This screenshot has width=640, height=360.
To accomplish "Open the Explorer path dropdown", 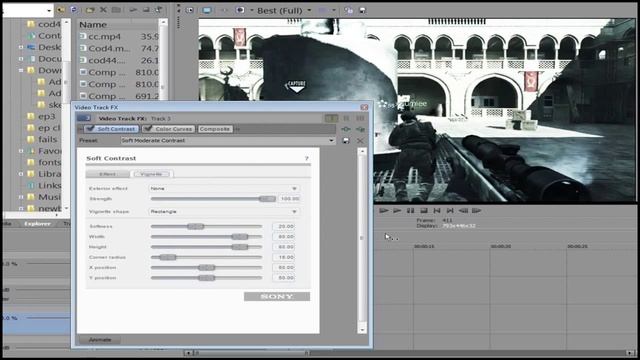I will click(x=49, y=11).
